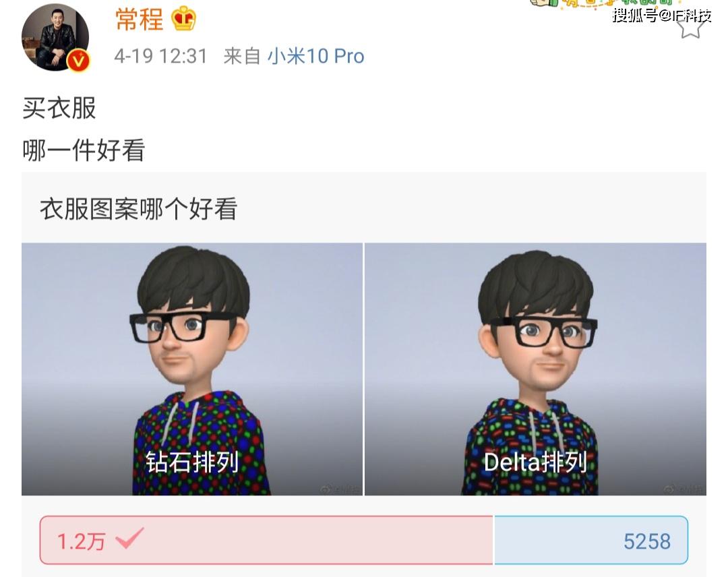Screen dimensions: 728x577
Task: Select the red 1.2万 result bar
Action: click(266, 541)
